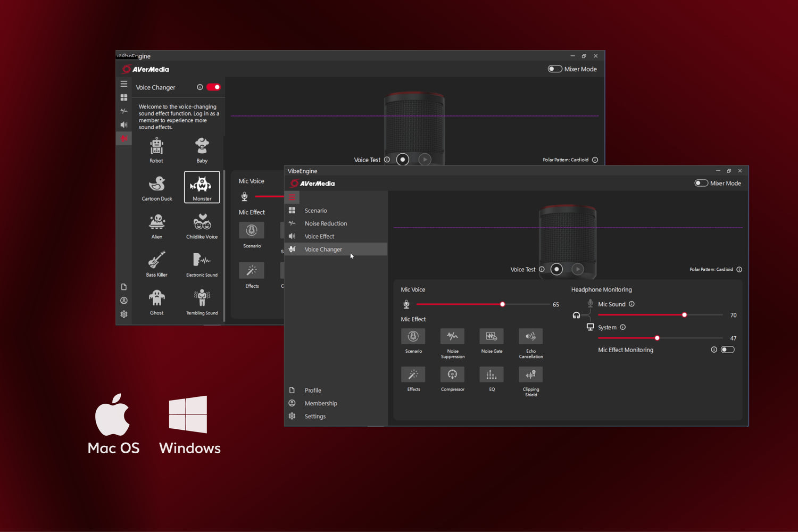Click the voice list scrollbar in back window
The width and height of the screenshot is (798, 532).
pyautogui.click(x=225, y=246)
